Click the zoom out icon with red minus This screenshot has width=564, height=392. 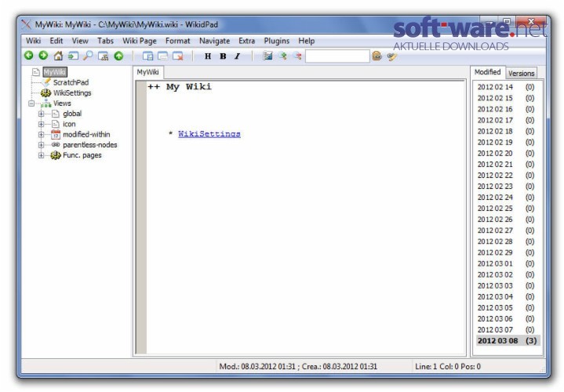tap(297, 56)
